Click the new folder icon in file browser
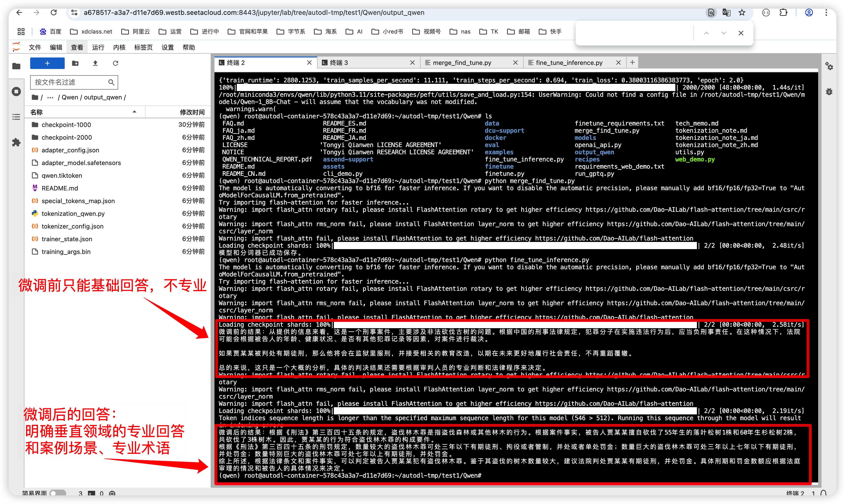The height and width of the screenshot is (504, 845). pyautogui.click(x=75, y=63)
